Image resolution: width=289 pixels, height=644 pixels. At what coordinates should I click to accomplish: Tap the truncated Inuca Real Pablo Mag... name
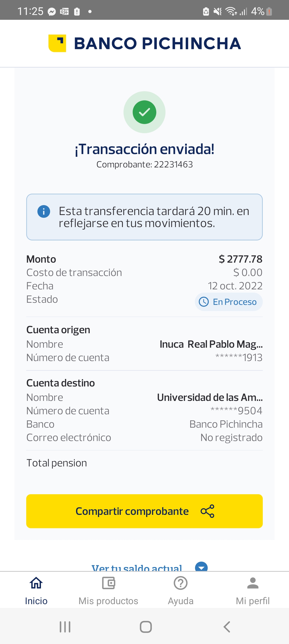pos(211,344)
